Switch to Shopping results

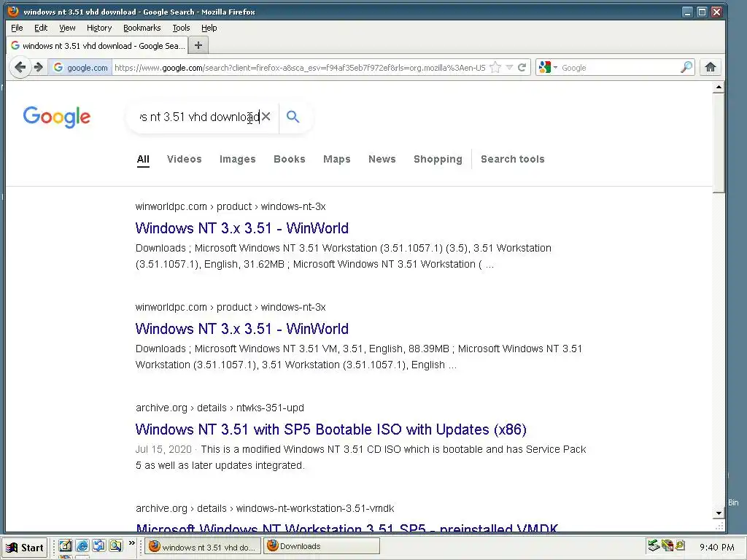click(438, 159)
